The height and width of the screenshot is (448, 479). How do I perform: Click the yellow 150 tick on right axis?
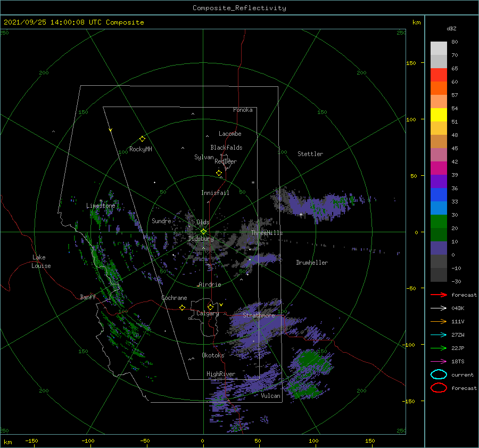[411, 63]
